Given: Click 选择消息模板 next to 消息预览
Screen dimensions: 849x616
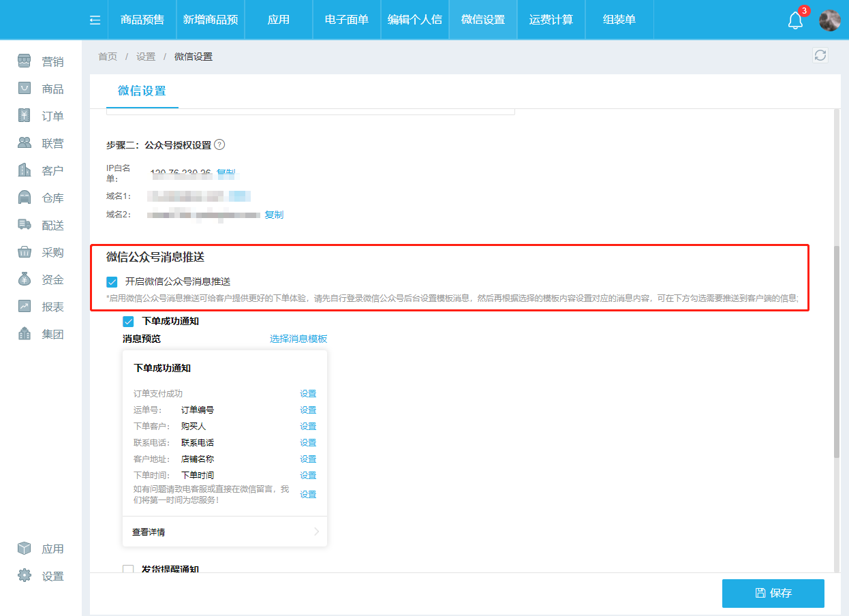Looking at the screenshot, I should click(x=296, y=338).
